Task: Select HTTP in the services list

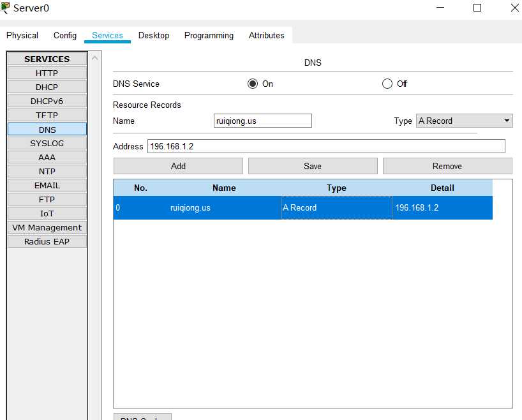Action: click(x=47, y=73)
